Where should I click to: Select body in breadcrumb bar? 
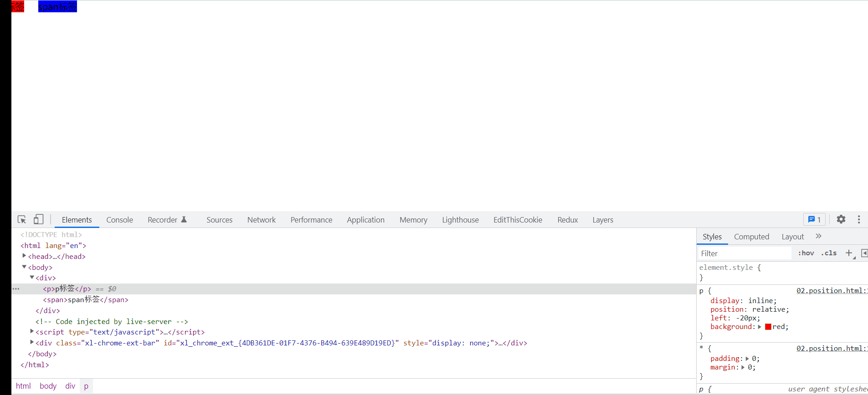tap(48, 386)
